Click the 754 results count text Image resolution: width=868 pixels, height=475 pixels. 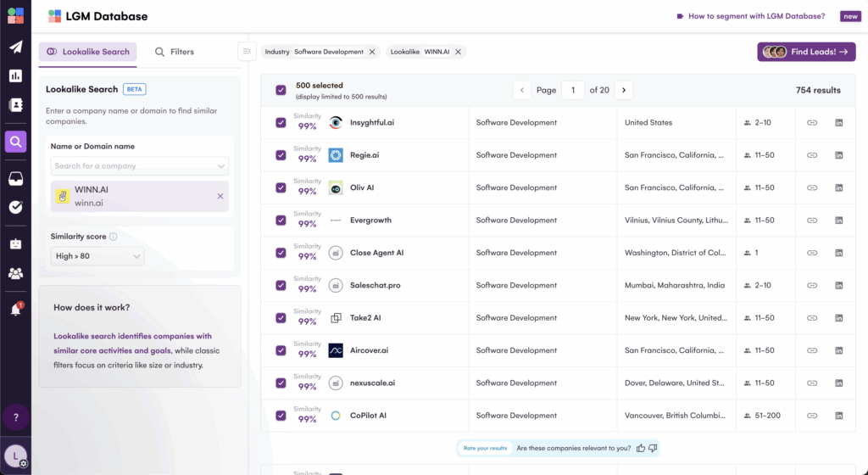click(x=818, y=90)
